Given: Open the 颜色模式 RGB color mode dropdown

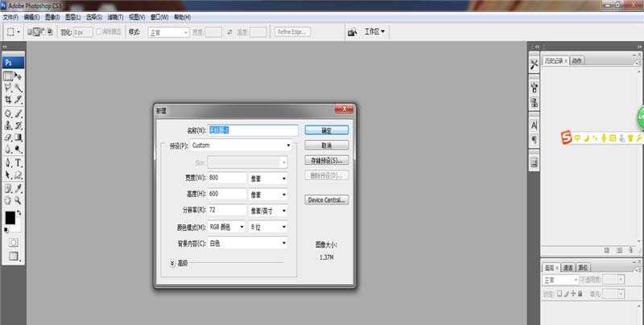Looking at the screenshot, I should click(227, 226).
